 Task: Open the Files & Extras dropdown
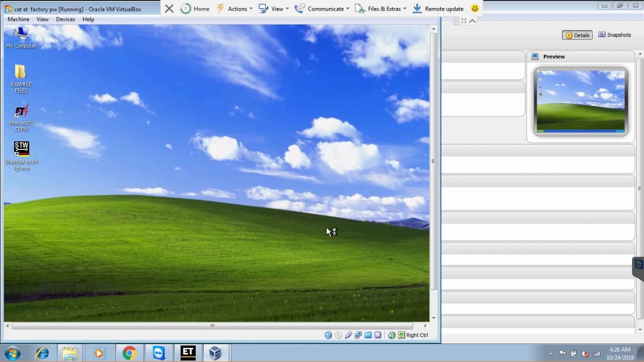coord(380,9)
